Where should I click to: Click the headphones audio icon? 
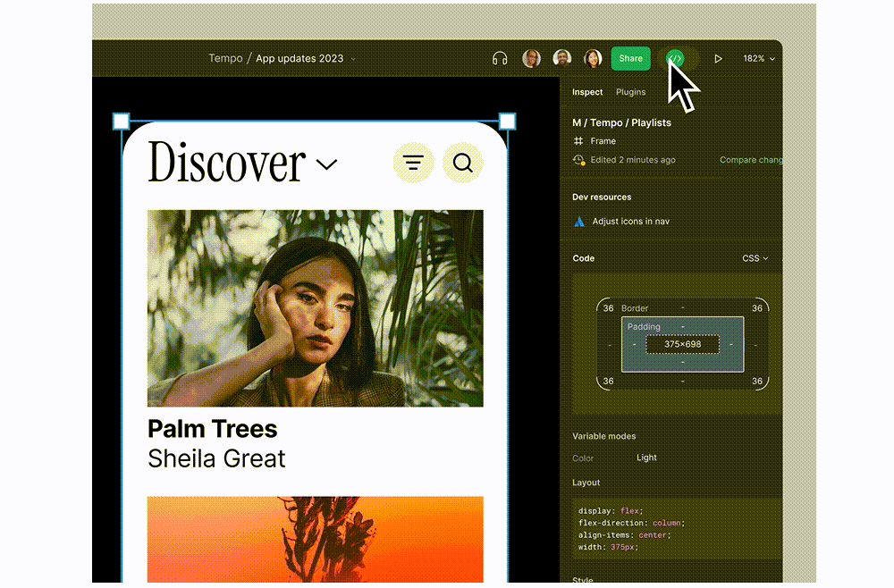tap(500, 58)
